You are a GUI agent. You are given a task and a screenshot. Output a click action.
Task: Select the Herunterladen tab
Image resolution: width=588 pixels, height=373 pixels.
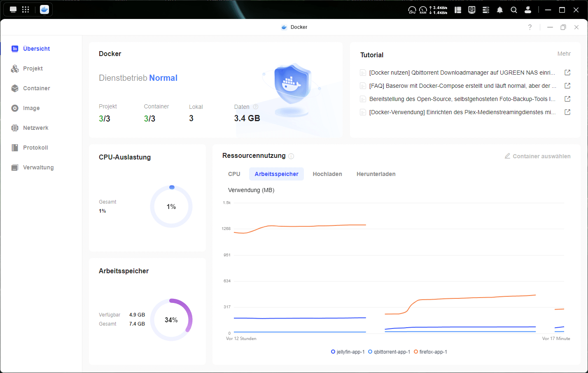[376, 174]
